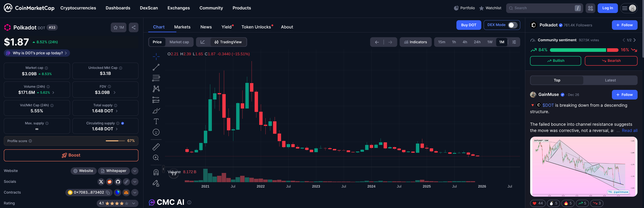The width and height of the screenshot is (644, 208).
Task: Expand Total supply details chevron
Action: pos(117,111)
